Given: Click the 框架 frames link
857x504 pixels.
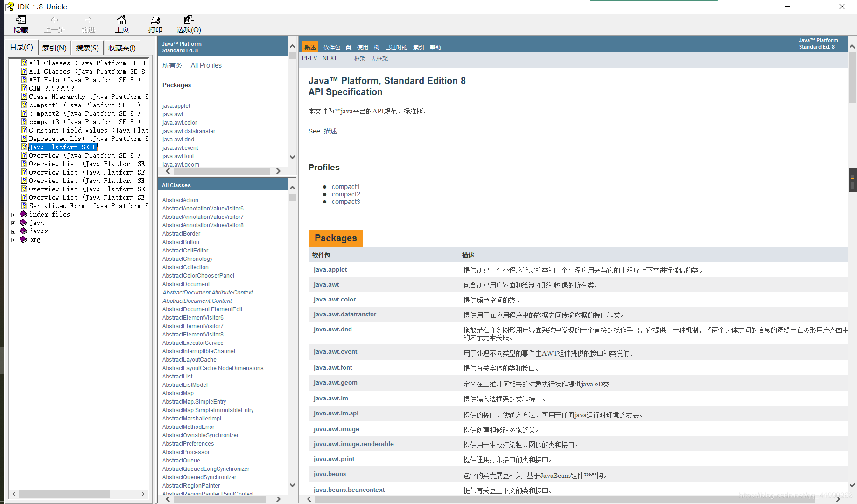Looking at the screenshot, I should click(360, 58).
